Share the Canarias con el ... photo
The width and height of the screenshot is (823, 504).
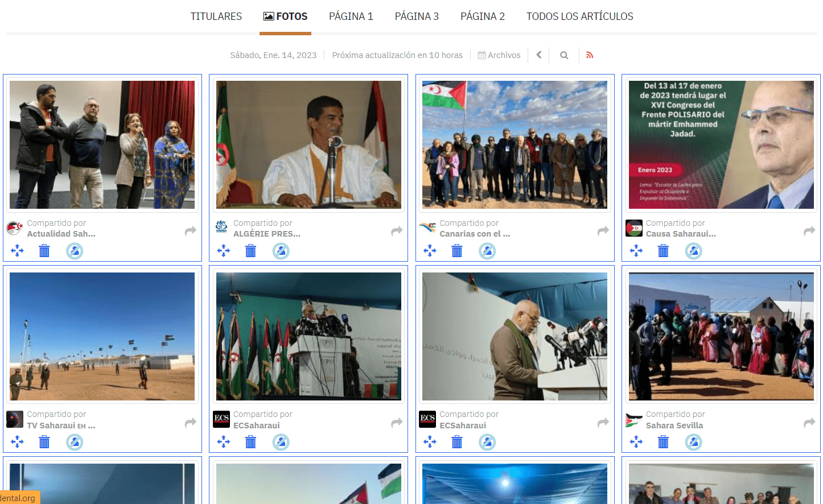pyautogui.click(x=603, y=230)
